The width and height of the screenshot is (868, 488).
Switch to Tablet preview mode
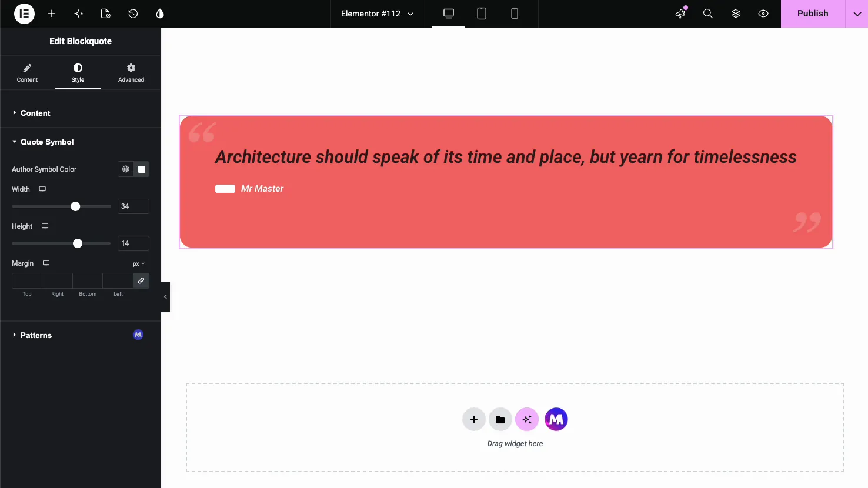tap(482, 14)
